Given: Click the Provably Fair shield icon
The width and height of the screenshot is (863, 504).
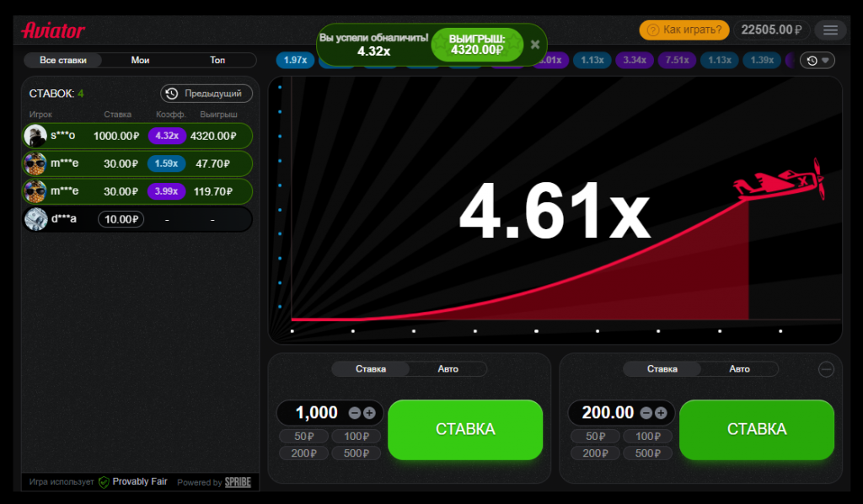Looking at the screenshot, I should coord(104,482).
